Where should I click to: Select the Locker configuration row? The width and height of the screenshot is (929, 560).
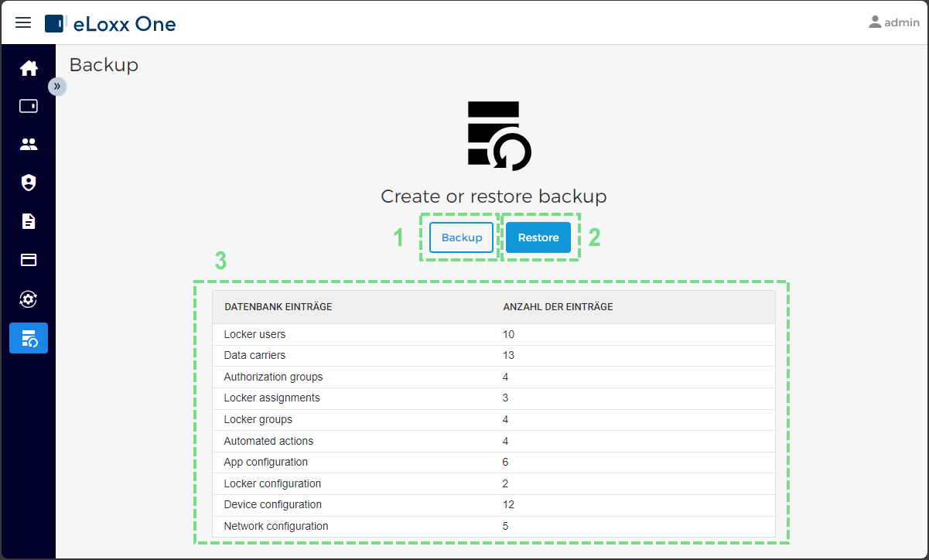(x=494, y=483)
